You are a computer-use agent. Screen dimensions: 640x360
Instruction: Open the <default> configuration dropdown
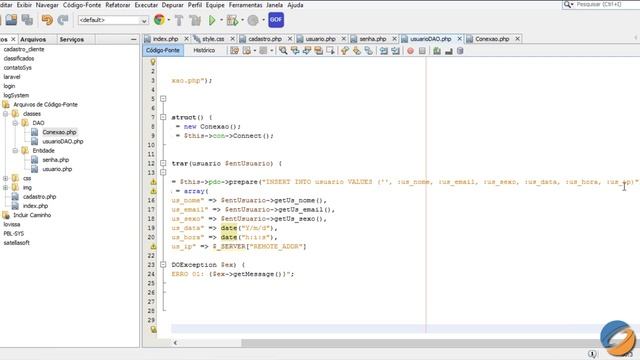click(113, 20)
